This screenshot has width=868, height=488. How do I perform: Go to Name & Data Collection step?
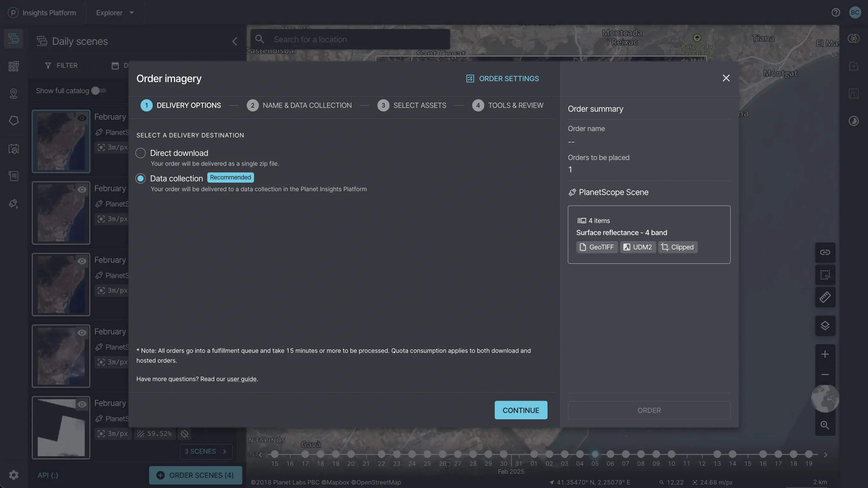[299, 106]
